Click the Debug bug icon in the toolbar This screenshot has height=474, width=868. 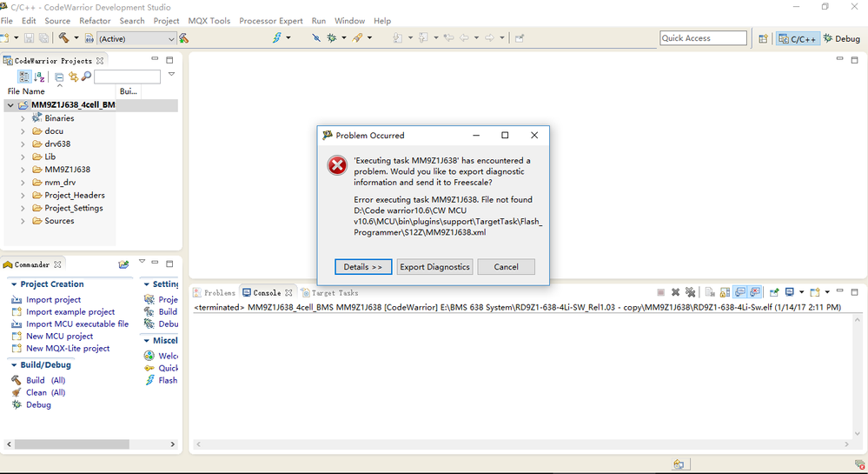pos(332,37)
